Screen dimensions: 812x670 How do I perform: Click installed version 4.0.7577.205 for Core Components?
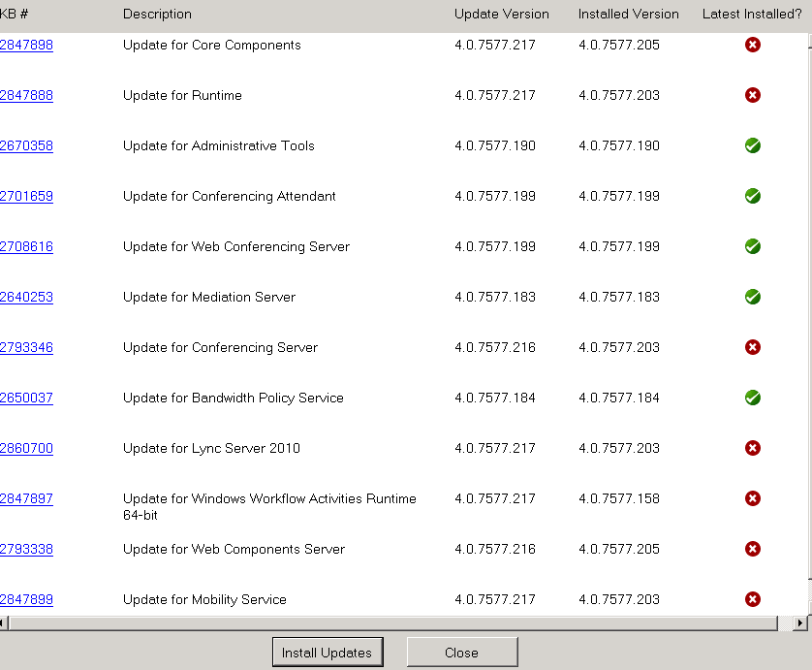(619, 45)
